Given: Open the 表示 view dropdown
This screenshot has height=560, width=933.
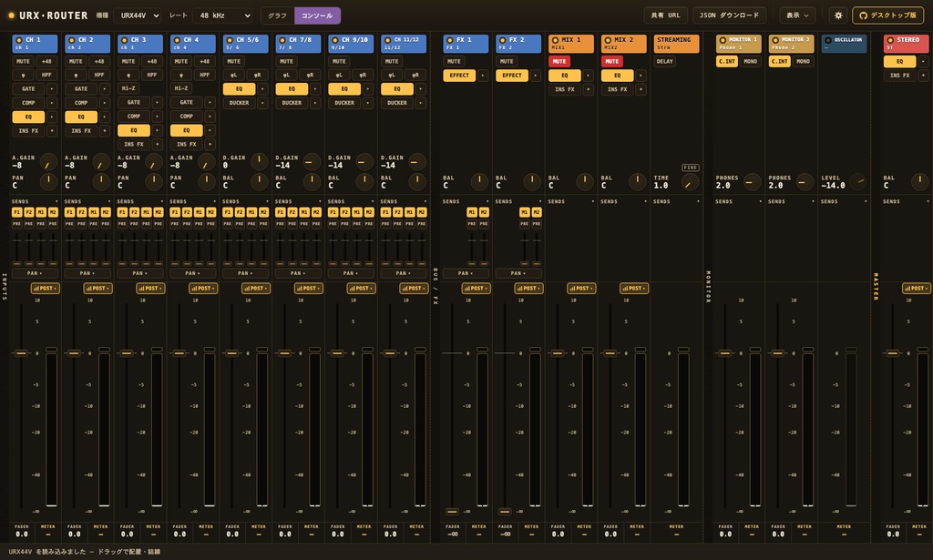Looking at the screenshot, I should 797,15.
